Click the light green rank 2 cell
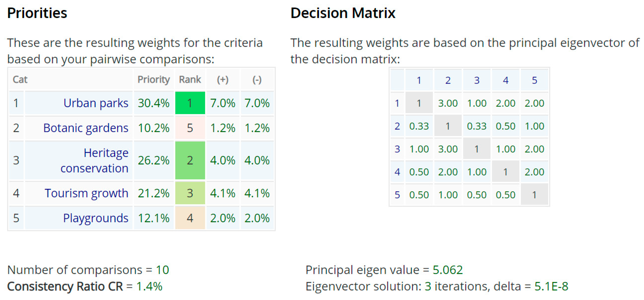Screen dimensions: 644x300 (x=190, y=160)
